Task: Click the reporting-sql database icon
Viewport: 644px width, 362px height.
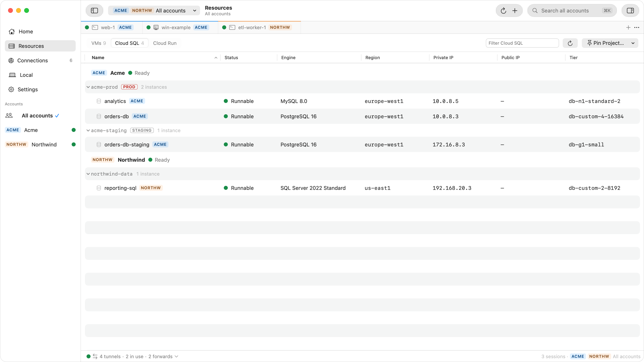Action: pyautogui.click(x=99, y=188)
